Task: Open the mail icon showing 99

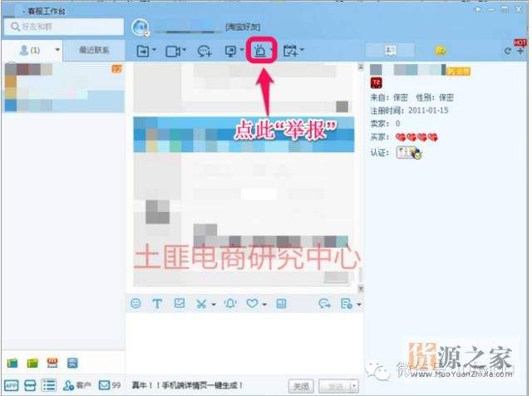Action: click(109, 385)
